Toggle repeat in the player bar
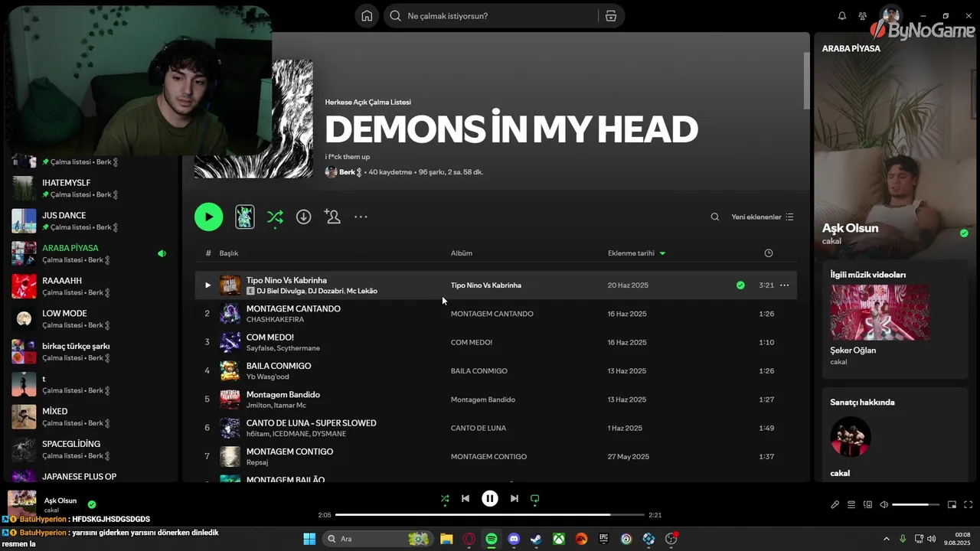Screen dimensions: 980x551 coord(535,498)
